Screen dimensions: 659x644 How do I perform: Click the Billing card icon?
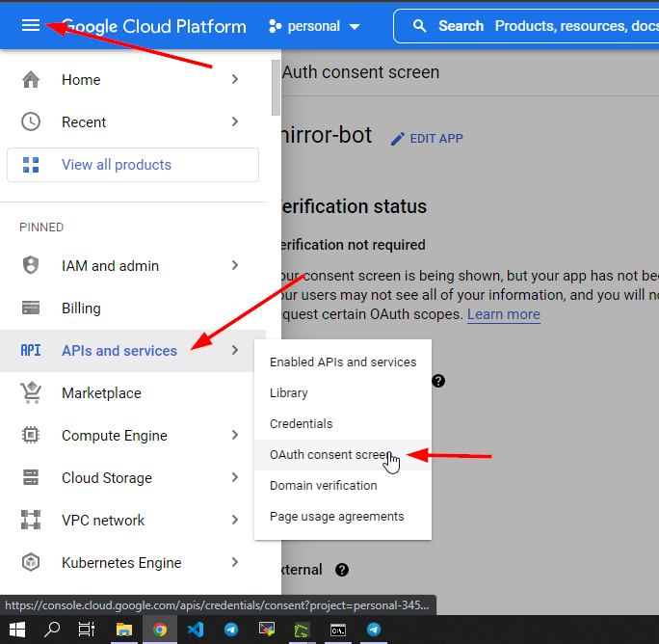tap(31, 308)
